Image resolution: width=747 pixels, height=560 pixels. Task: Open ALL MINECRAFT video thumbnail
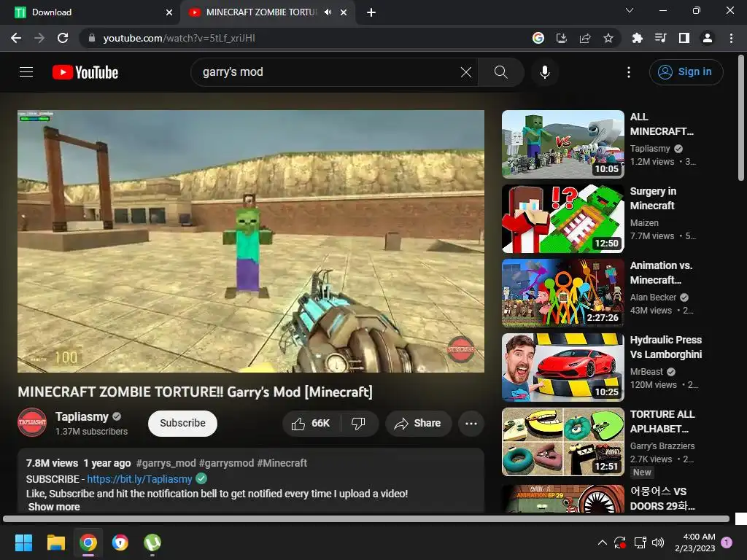coord(562,144)
